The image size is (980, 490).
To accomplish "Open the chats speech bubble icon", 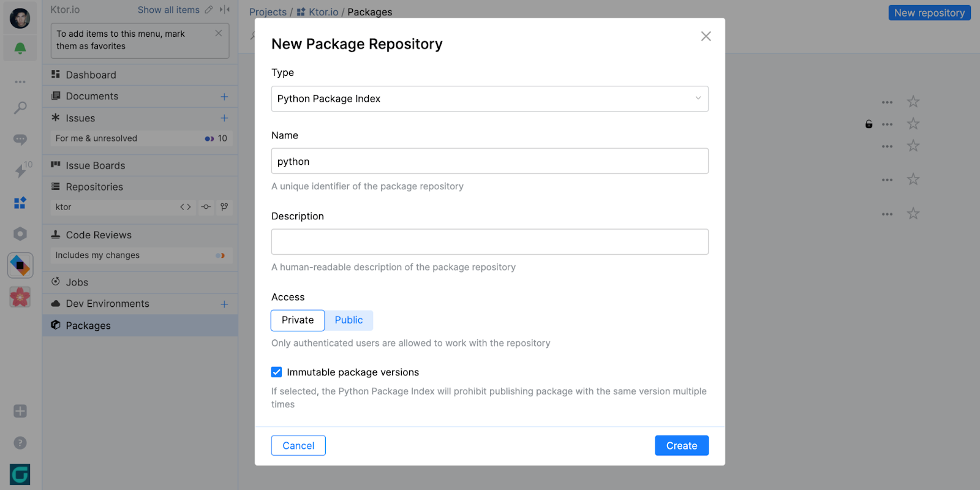I will pos(20,140).
